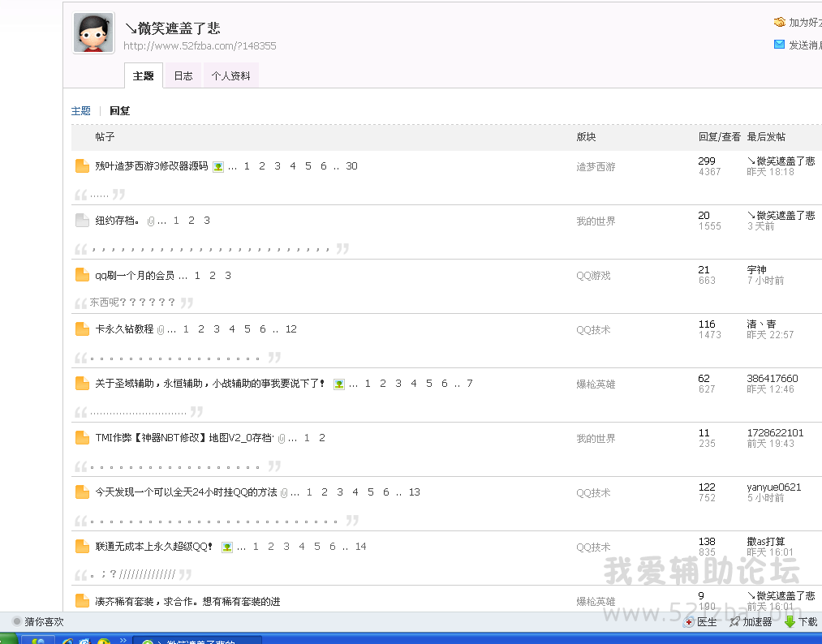
Task: Open the 个人资料 tab
Action: pyautogui.click(x=230, y=76)
